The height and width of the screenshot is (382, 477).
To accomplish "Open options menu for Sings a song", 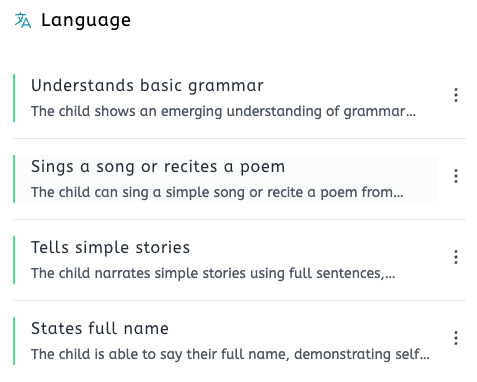I will (x=456, y=176).
